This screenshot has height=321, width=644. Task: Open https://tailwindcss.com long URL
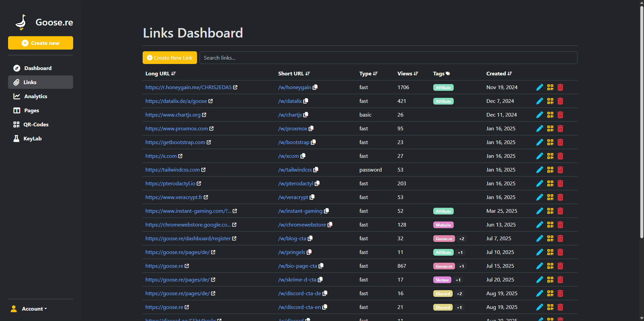pos(172,170)
